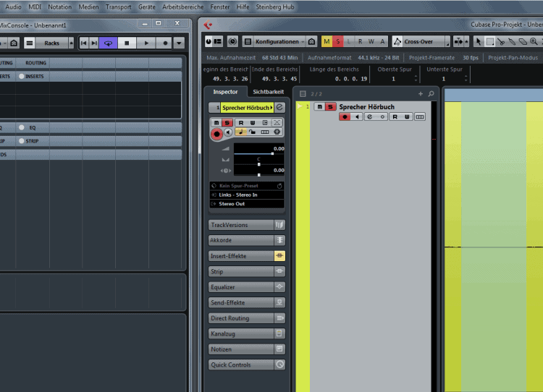Click the record-enable button in Inspector
Viewport: 543px width, 392px height.
coord(216,134)
